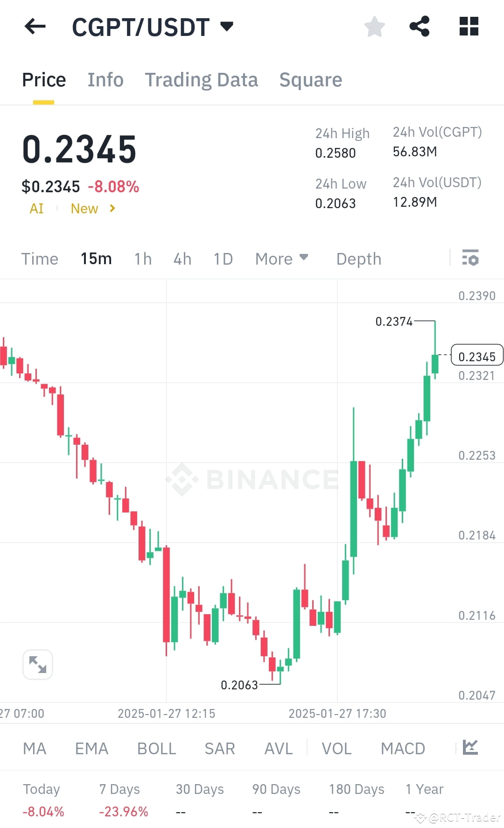Favorite CGPT/USDT using the star icon
504x828 pixels.
(375, 27)
